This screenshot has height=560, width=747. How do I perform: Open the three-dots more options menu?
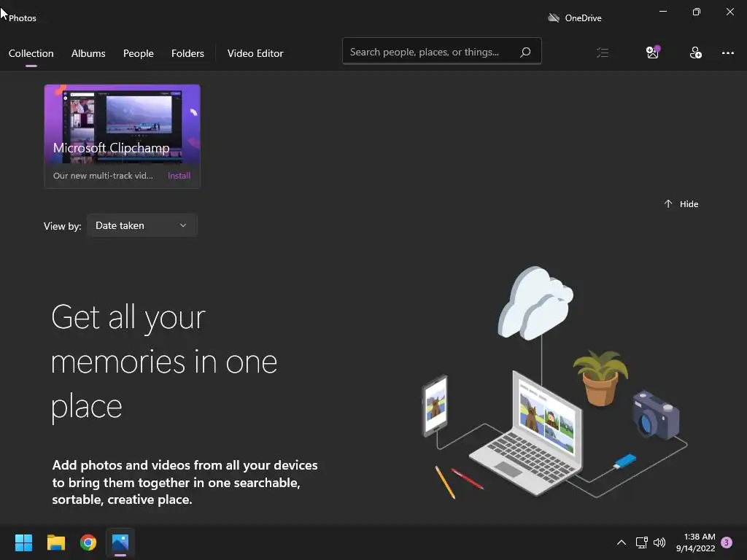pyautogui.click(x=728, y=52)
